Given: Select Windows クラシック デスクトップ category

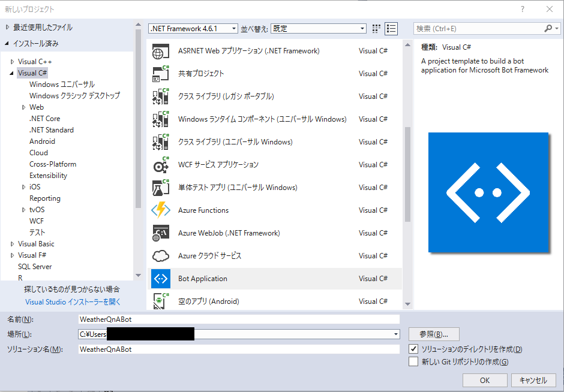Looking at the screenshot, I should (x=74, y=96).
